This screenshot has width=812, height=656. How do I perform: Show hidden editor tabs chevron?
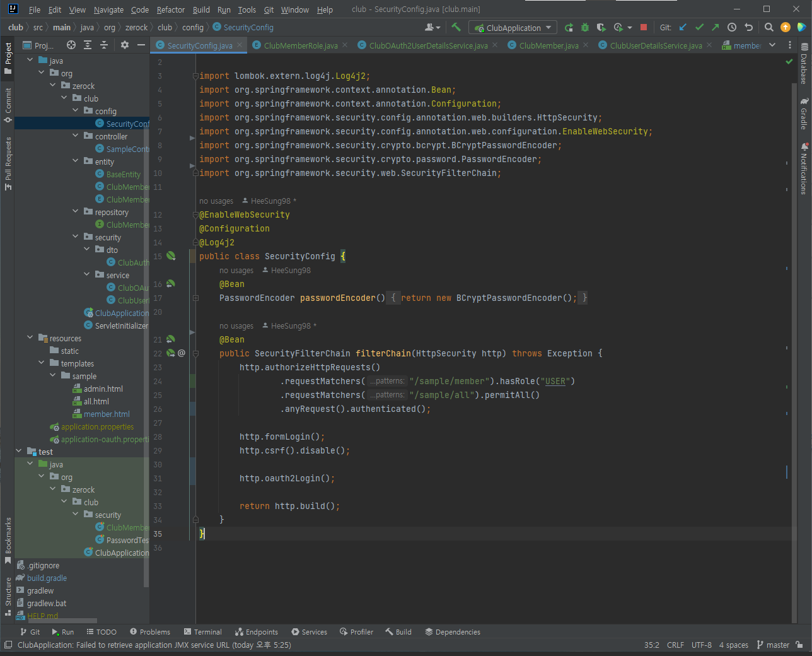pyautogui.click(x=772, y=45)
